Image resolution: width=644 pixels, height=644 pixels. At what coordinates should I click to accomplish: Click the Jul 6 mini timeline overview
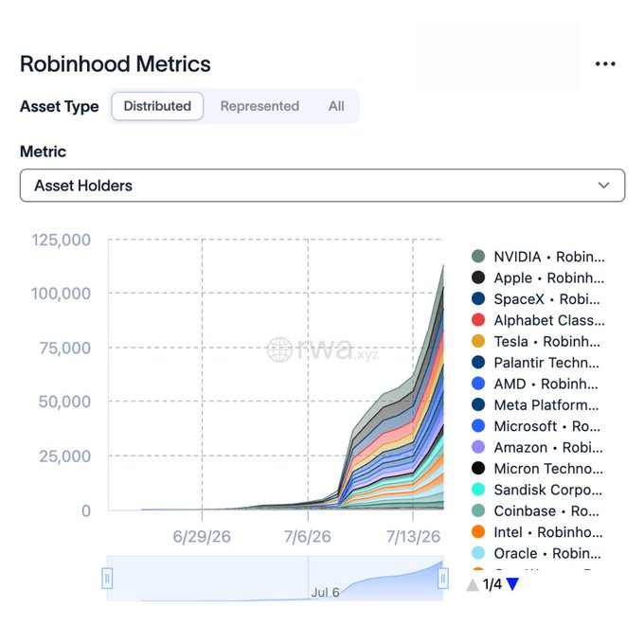pyautogui.click(x=276, y=579)
